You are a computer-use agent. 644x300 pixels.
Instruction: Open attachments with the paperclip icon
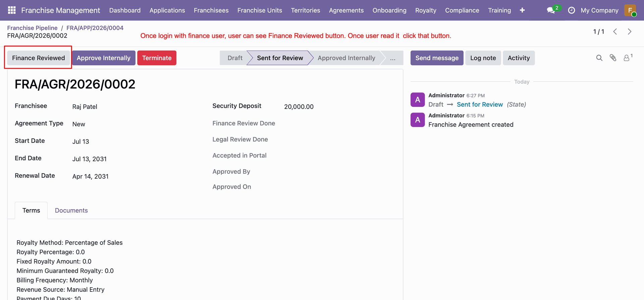tap(613, 58)
